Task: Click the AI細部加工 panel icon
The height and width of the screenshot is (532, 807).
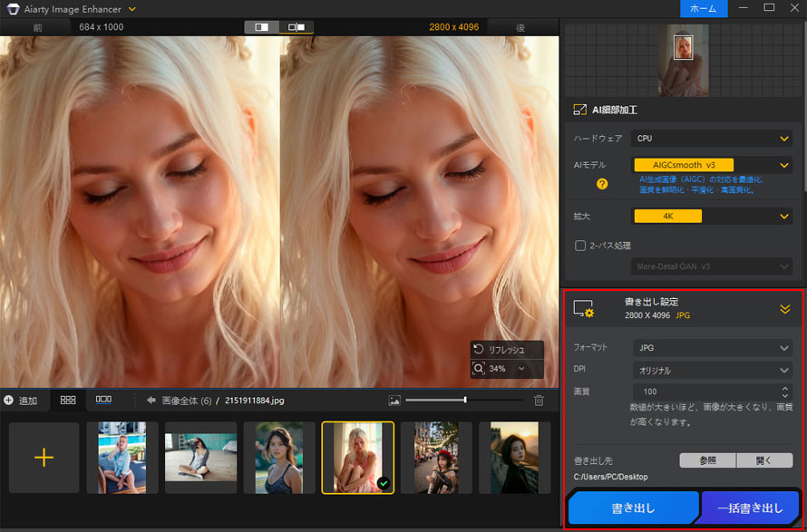Action: [580, 110]
